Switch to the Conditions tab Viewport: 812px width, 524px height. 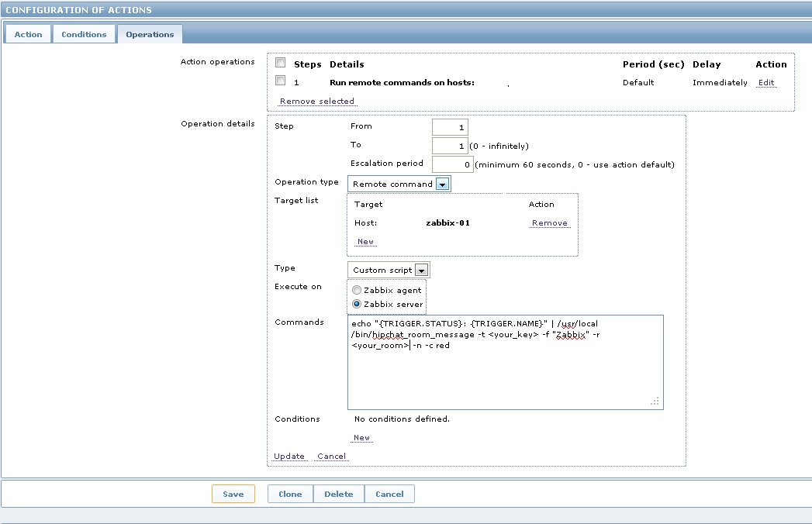84,34
